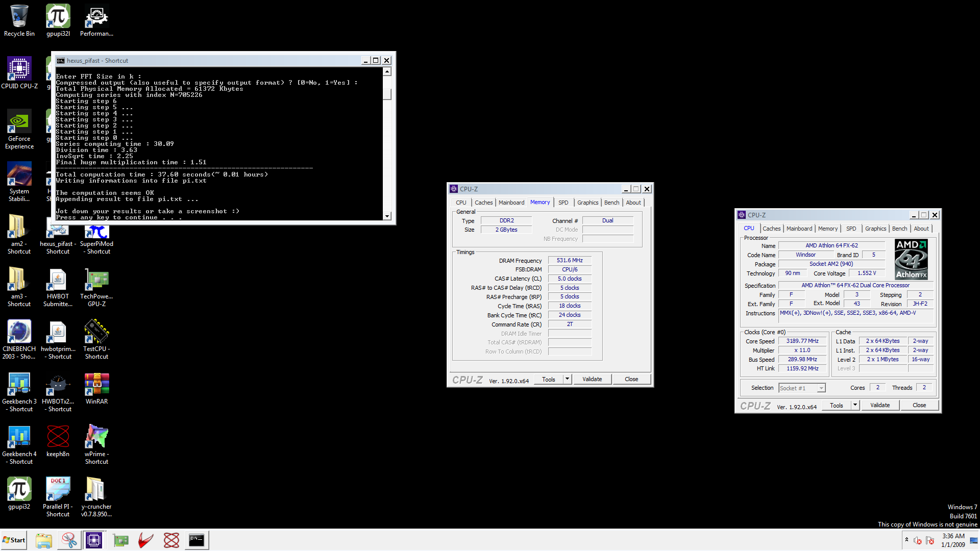The height and width of the screenshot is (551, 980).
Task: Open SPD tab in Memory CPU-Z window
Action: click(x=563, y=203)
